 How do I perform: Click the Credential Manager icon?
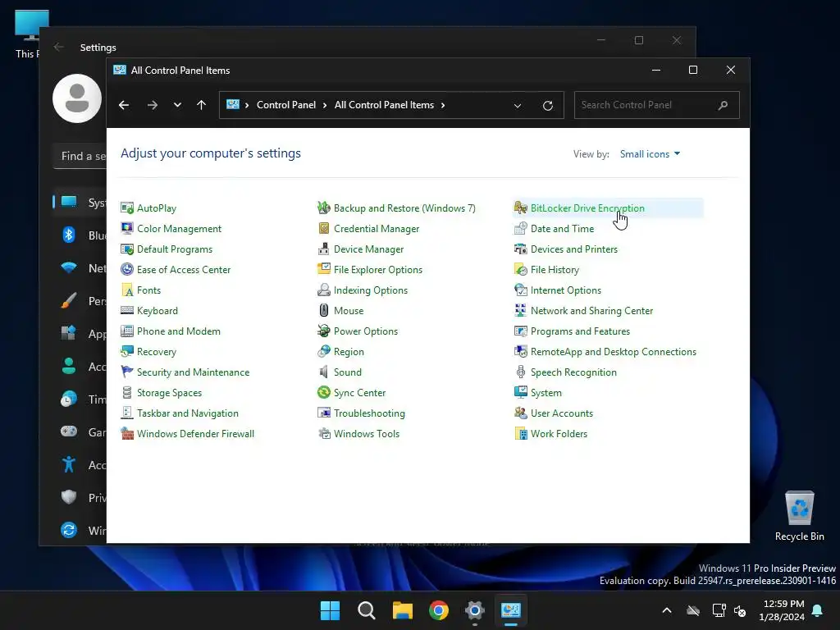(323, 228)
